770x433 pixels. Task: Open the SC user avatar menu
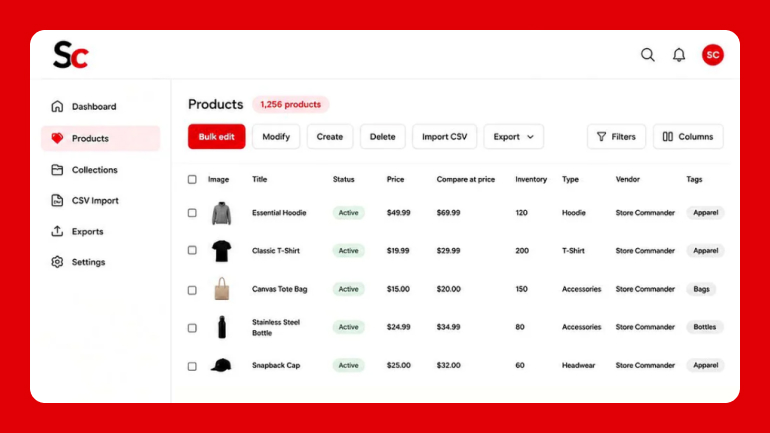[713, 54]
